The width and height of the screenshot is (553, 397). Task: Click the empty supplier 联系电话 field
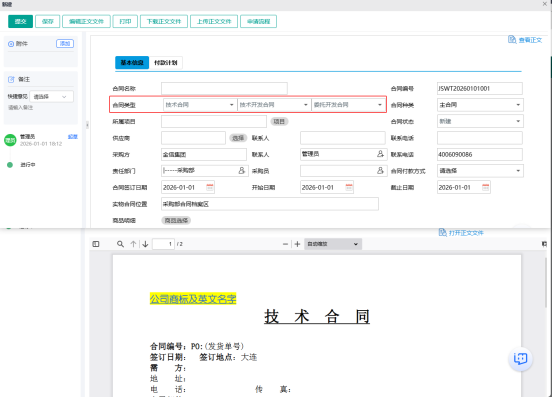[480, 138]
